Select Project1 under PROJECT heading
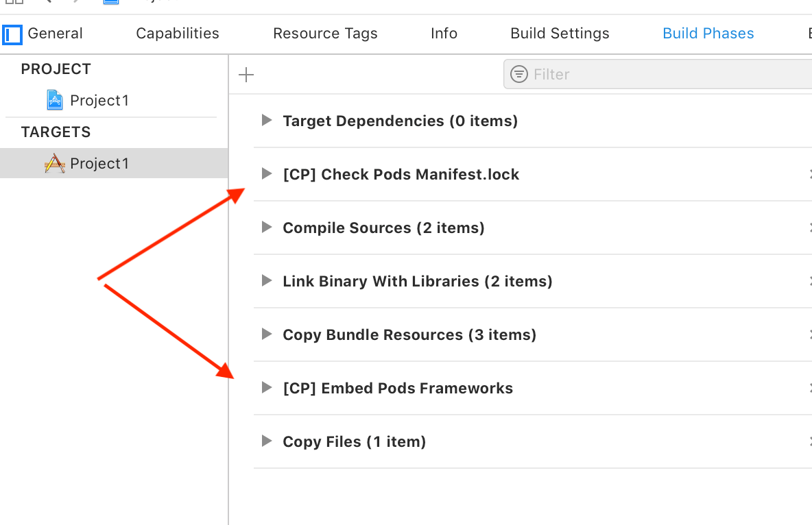The image size is (812, 525). tap(99, 100)
